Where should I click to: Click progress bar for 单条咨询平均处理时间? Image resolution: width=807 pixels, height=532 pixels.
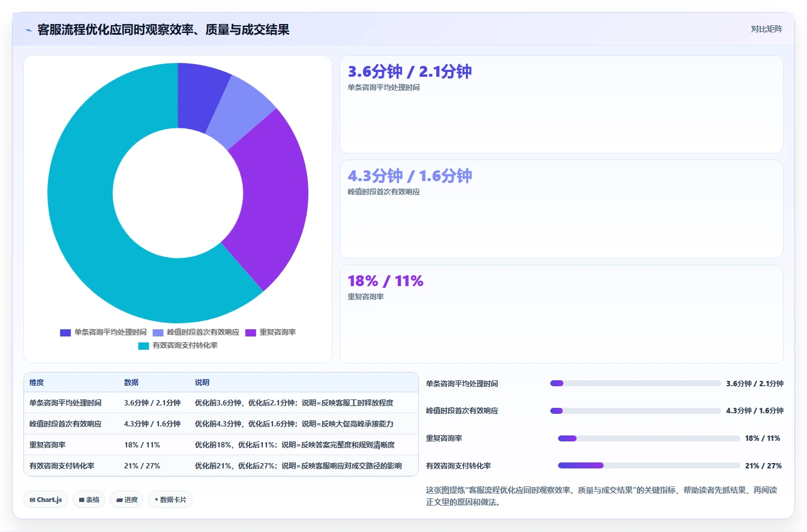pyautogui.click(x=635, y=383)
